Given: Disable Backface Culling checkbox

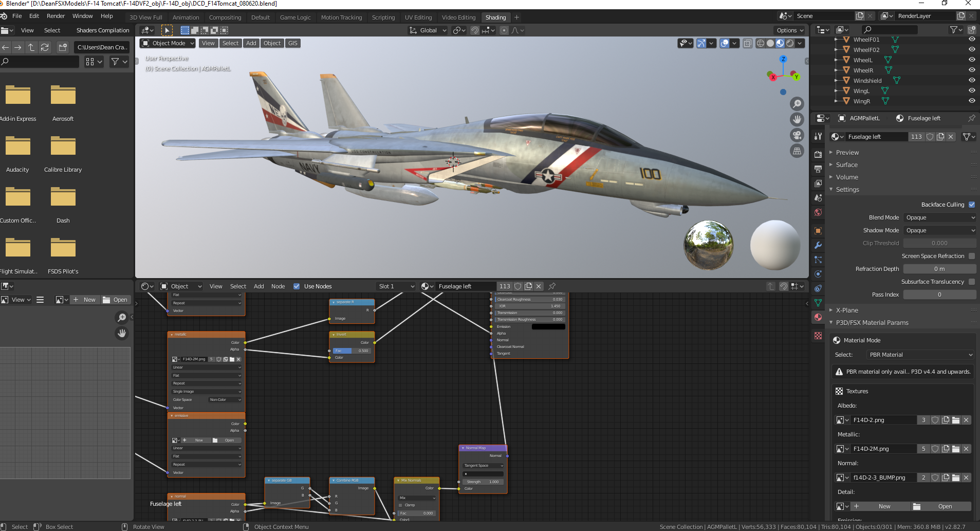Looking at the screenshot, I should (x=972, y=205).
